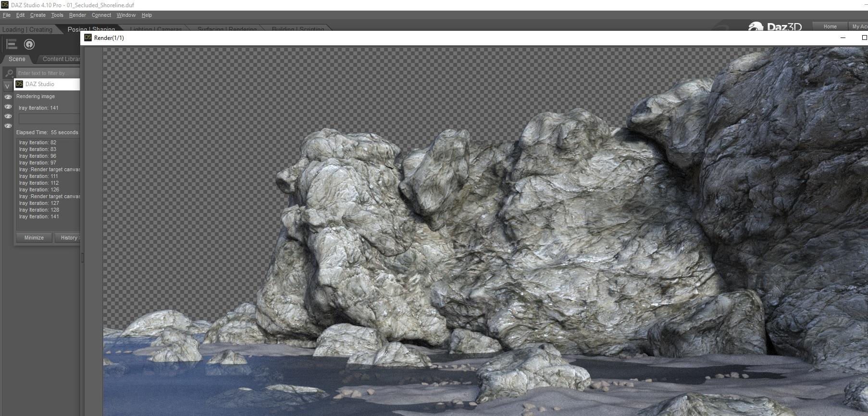The image size is (868, 416).
Task: Click the render progress bar
Action: pos(49,119)
